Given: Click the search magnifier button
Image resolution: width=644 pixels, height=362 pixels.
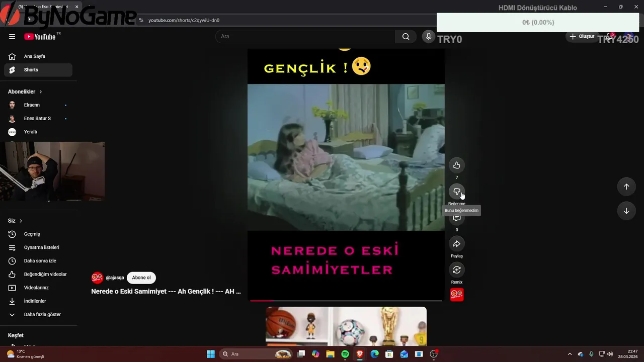Looking at the screenshot, I should pos(406,36).
